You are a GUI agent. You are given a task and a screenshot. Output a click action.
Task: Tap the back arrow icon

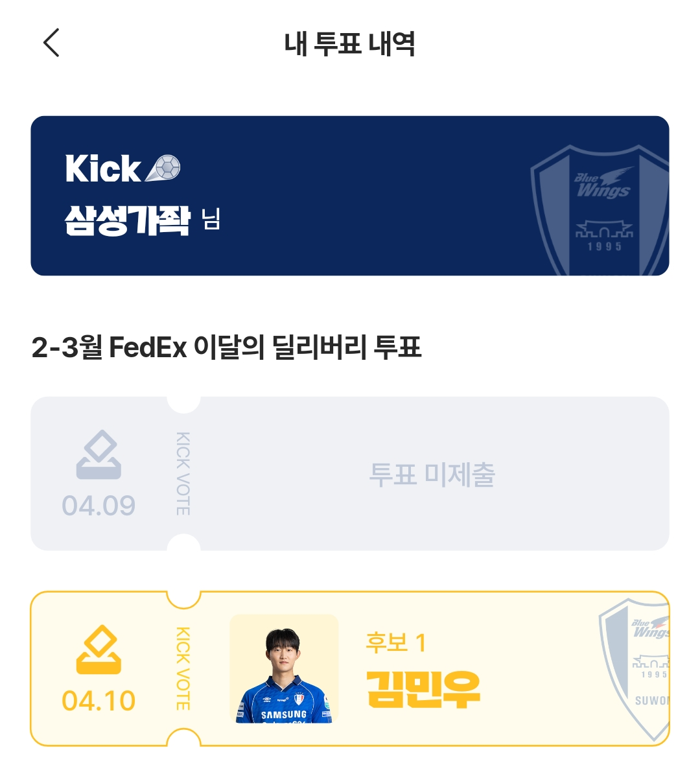pos(51,43)
